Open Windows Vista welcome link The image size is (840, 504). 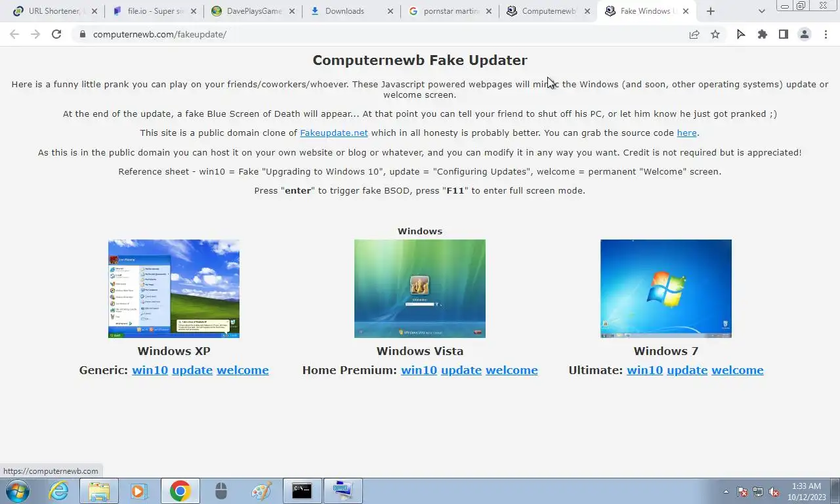512,370
